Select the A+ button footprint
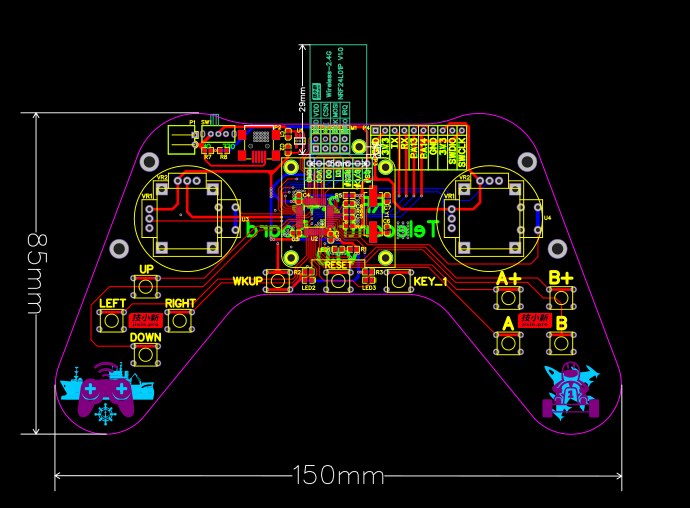690x508 pixels. click(x=508, y=298)
